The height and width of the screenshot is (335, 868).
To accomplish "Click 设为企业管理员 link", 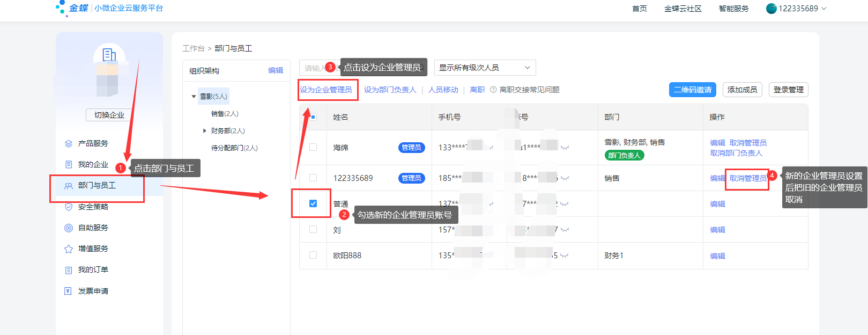I will pos(326,90).
